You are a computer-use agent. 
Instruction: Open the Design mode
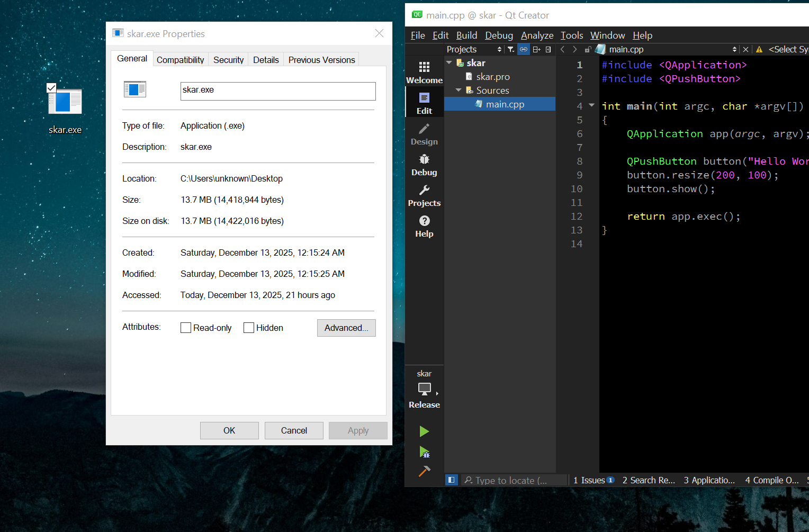[424, 134]
